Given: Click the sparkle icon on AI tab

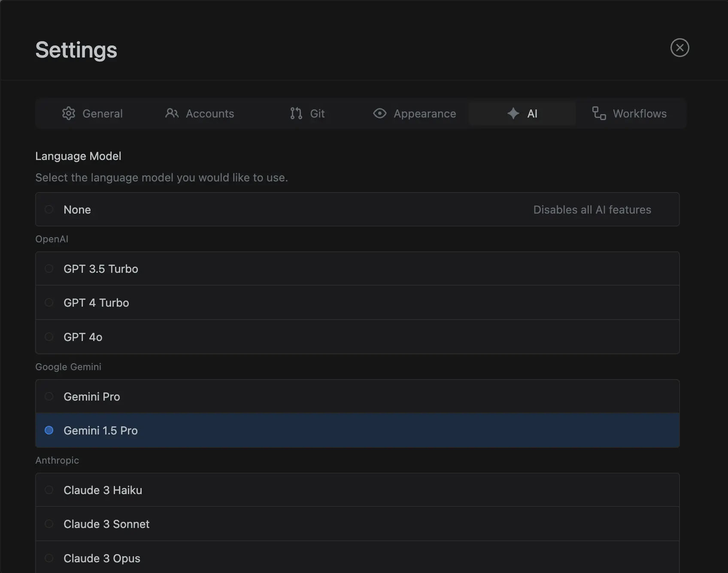Looking at the screenshot, I should point(513,113).
